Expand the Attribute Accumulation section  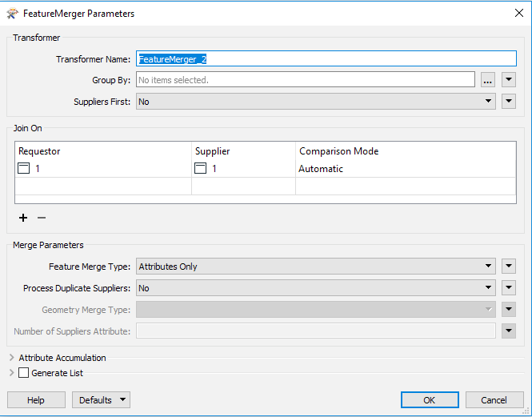point(11,358)
